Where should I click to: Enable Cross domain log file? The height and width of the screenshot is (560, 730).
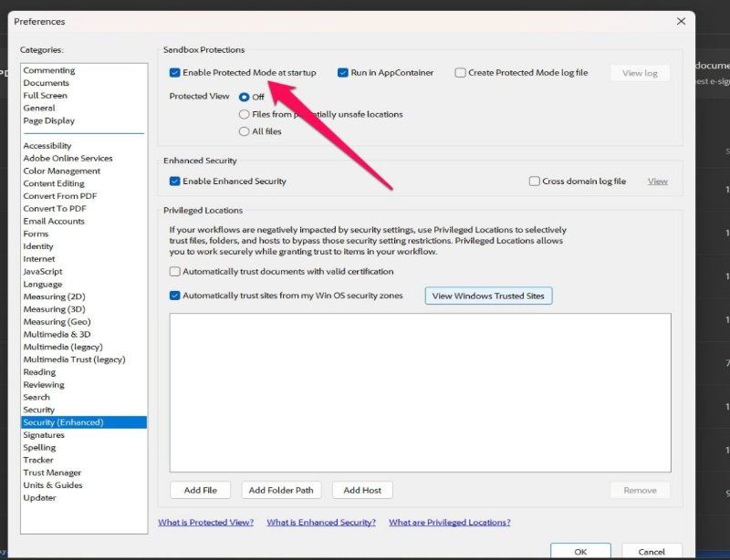click(534, 181)
